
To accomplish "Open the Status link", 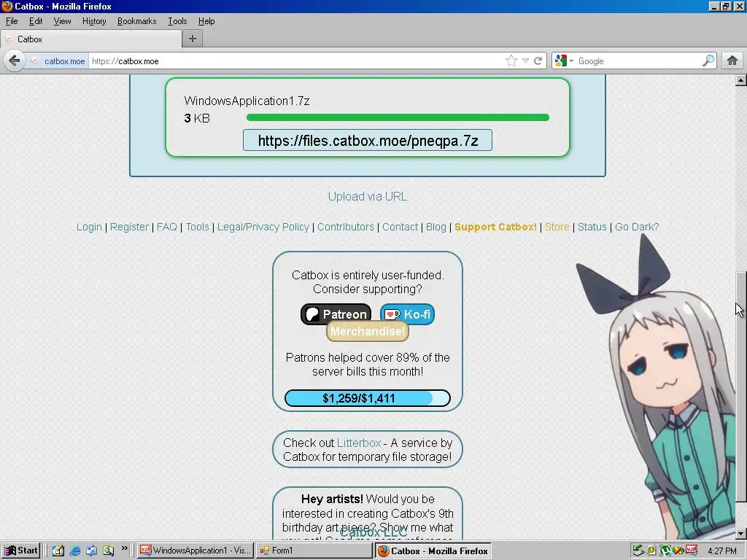I will pyautogui.click(x=592, y=227).
